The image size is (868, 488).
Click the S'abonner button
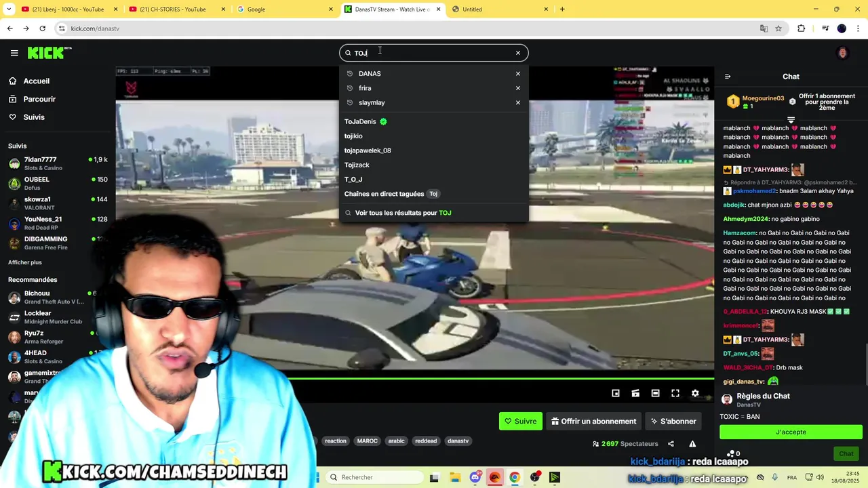(x=673, y=421)
